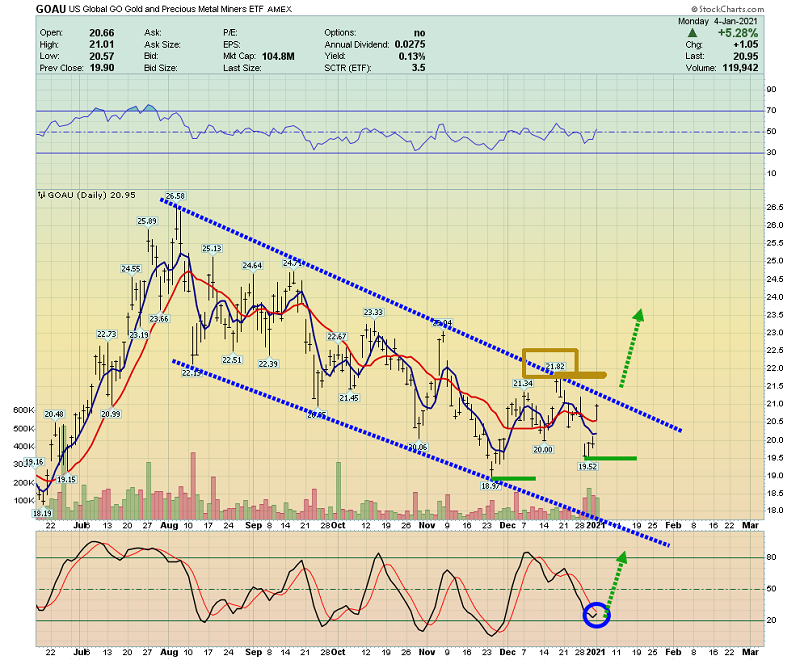Click the green support line near 18.97

pos(513,478)
